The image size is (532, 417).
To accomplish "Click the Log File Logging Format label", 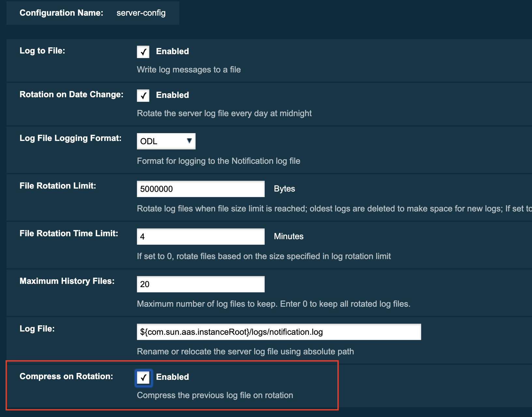I will (70, 138).
